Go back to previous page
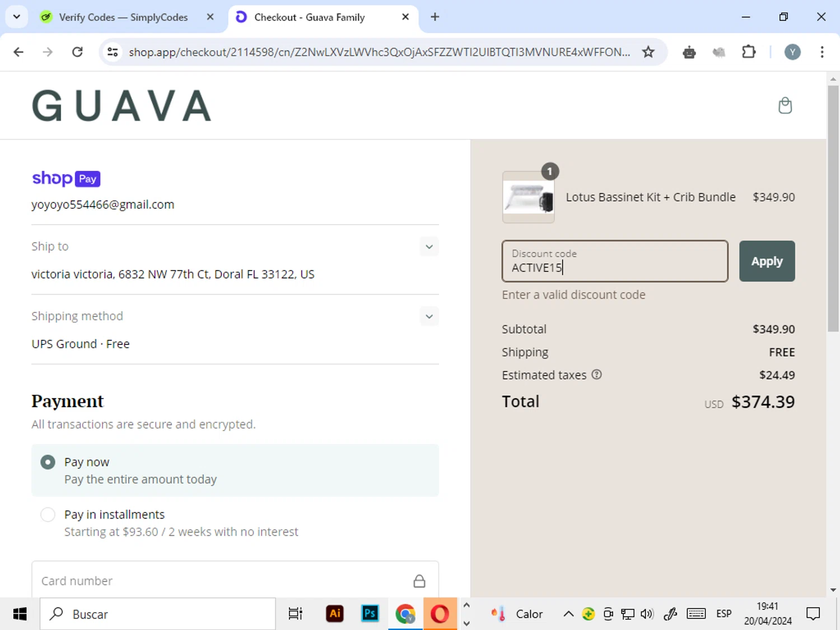Viewport: 840px width, 630px height. tap(18, 52)
